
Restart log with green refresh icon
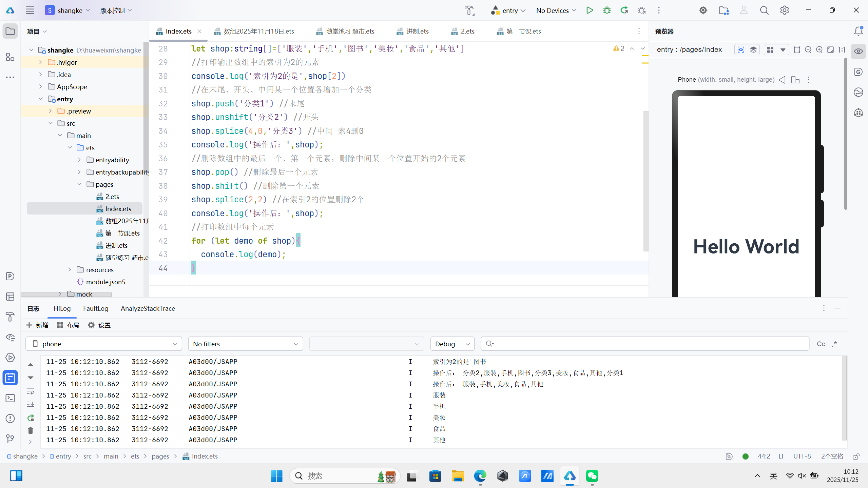31,418
